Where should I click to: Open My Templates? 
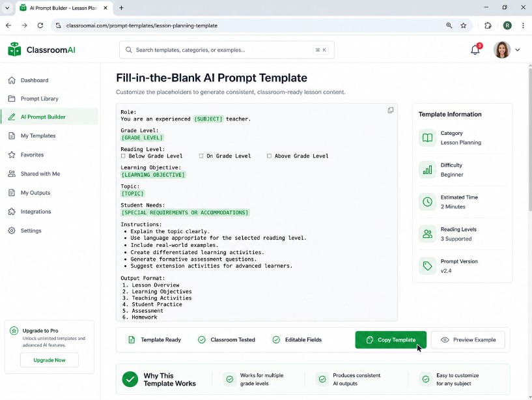pos(49,136)
